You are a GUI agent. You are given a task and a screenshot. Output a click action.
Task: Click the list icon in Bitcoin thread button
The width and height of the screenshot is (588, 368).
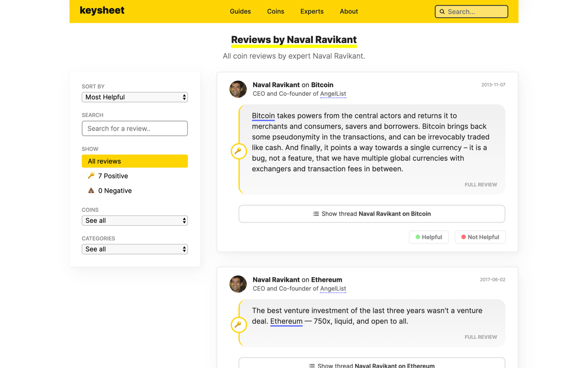316,214
